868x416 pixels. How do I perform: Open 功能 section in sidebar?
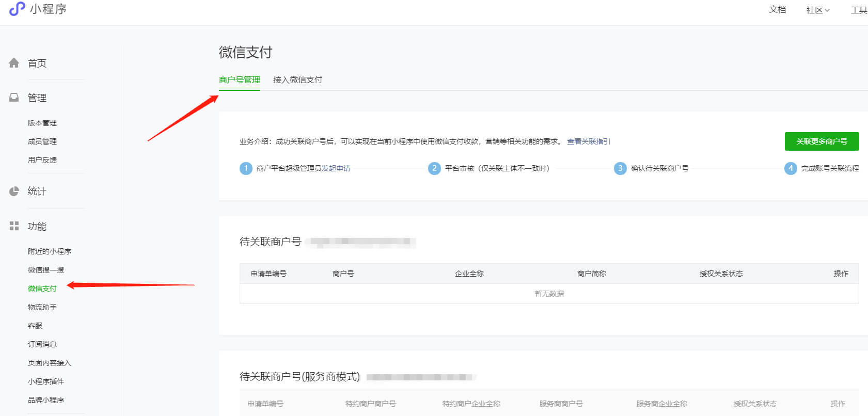point(37,226)
